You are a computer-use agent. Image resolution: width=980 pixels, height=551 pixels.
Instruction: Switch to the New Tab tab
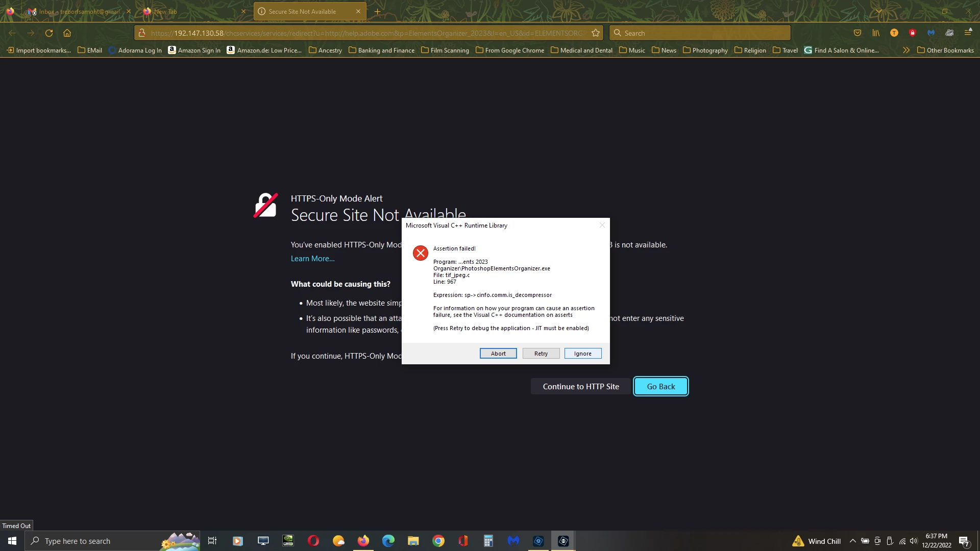pyautogui.click(x=191, y=11)
